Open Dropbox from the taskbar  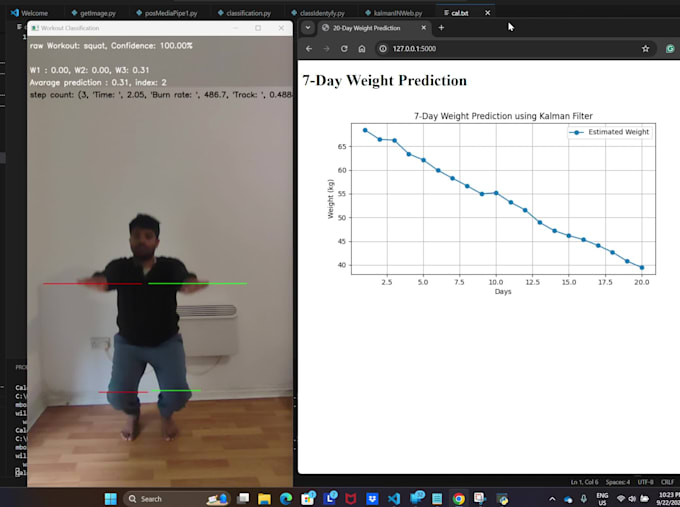pyautogui.click(x=372, y=499)
